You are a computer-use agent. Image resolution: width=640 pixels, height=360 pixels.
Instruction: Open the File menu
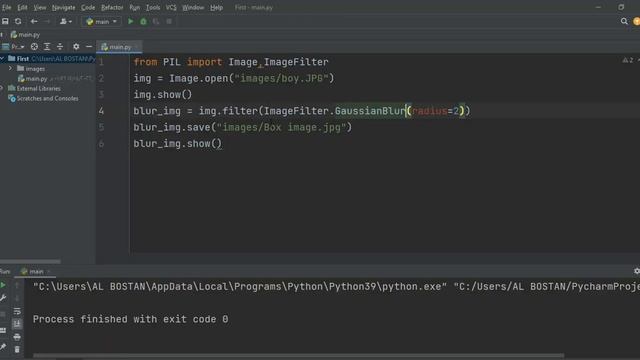coord(7,7)
